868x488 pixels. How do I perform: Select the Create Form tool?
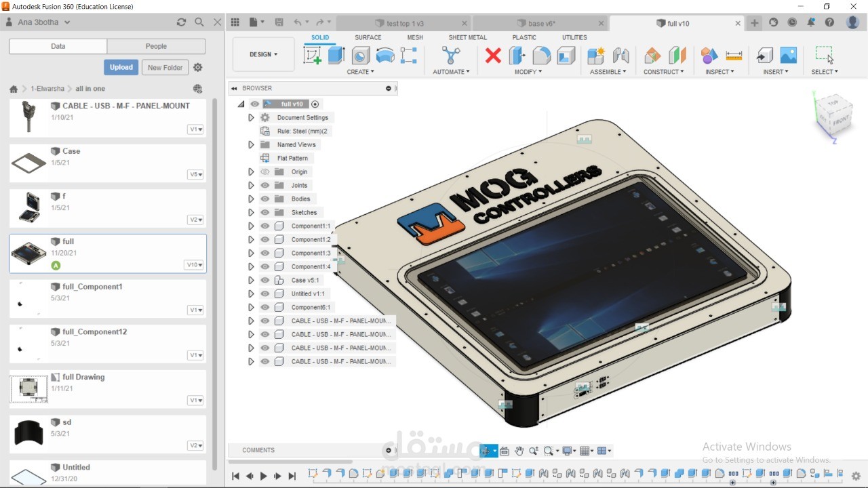(385, 56)
